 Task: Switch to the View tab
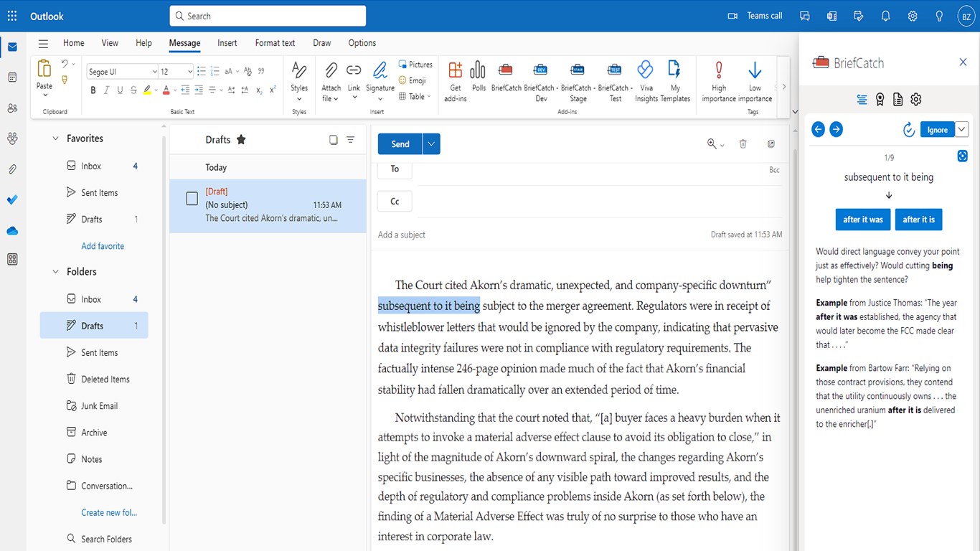coord(110,43)
